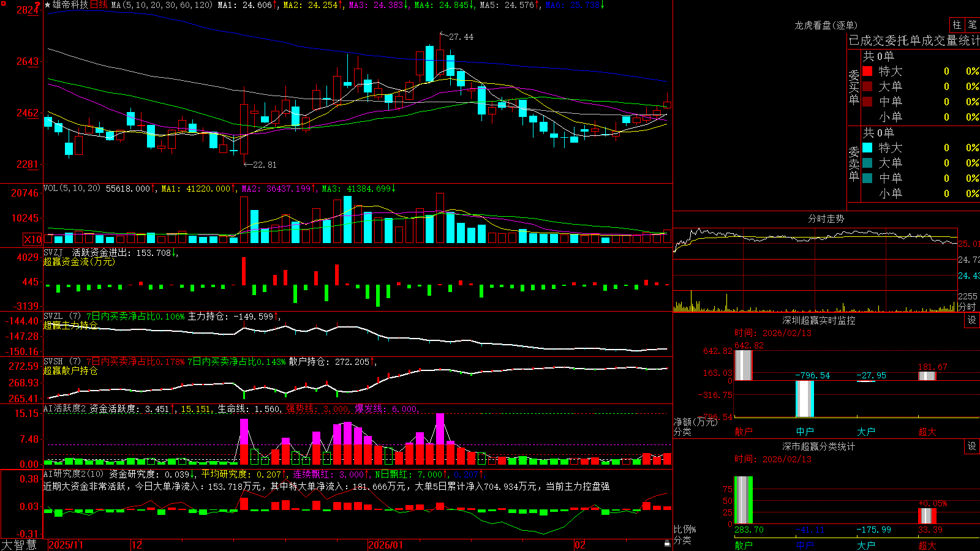Viewport: 980px width, 551px height.
Task: Click the 超大 label under 深市超赢分类统计
Action: coord(927,545)
